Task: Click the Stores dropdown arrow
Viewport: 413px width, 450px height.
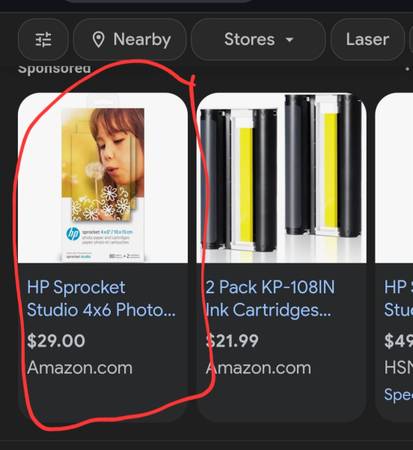Action: point(290,40)
